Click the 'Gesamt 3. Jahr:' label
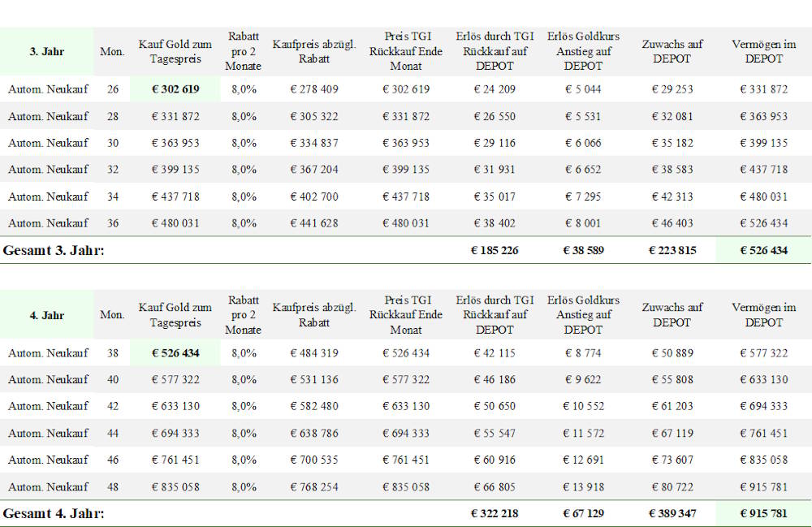The height and width of the screenshot is (527, 812). tap(54, 251)
